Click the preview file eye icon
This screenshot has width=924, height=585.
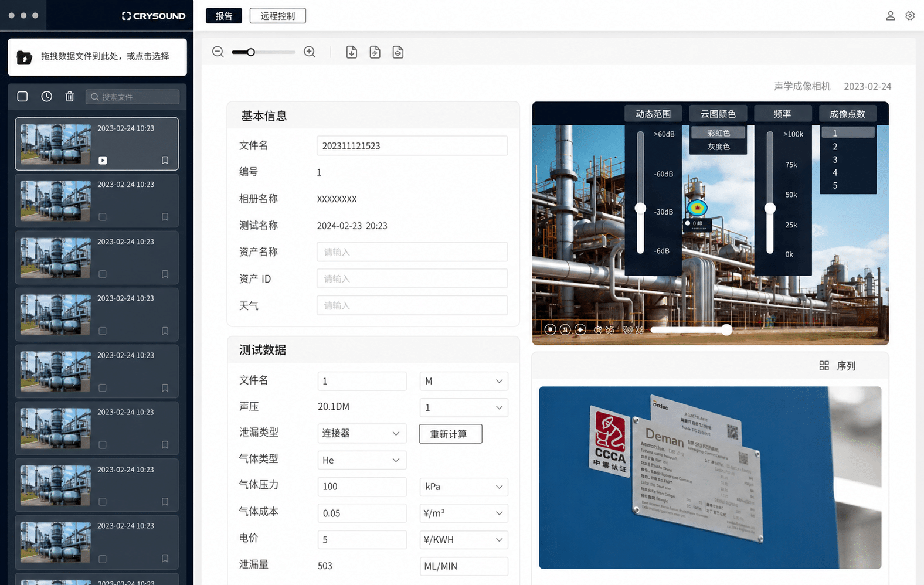click(x=398, y=52)
